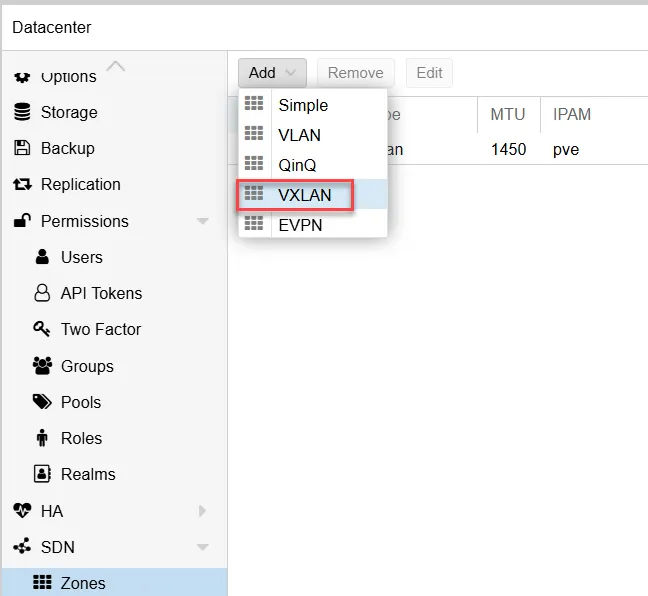Click the MTU column header

pos(508,114)
